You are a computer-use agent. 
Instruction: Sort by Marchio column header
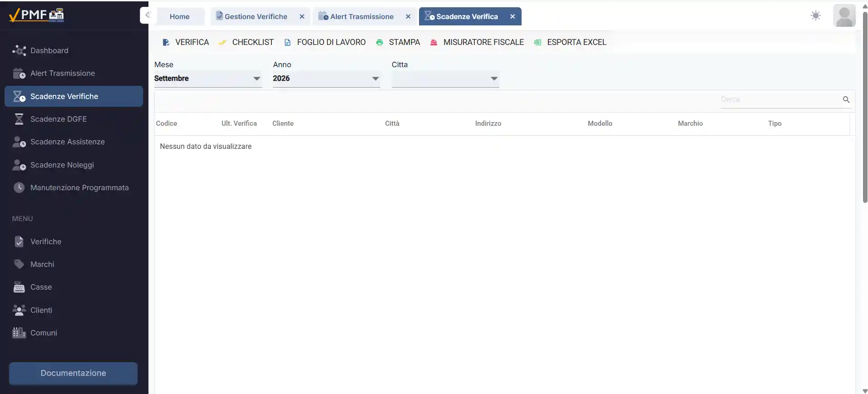pos(690,123)
